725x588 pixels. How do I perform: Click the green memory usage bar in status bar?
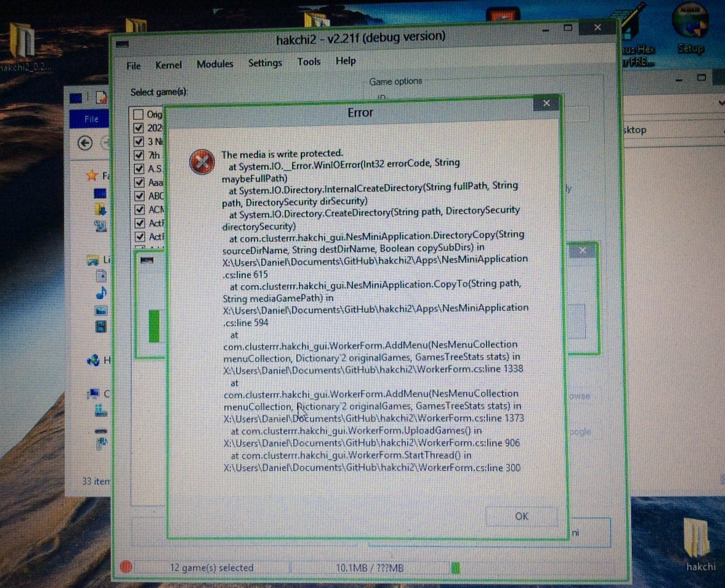point(455,568)
